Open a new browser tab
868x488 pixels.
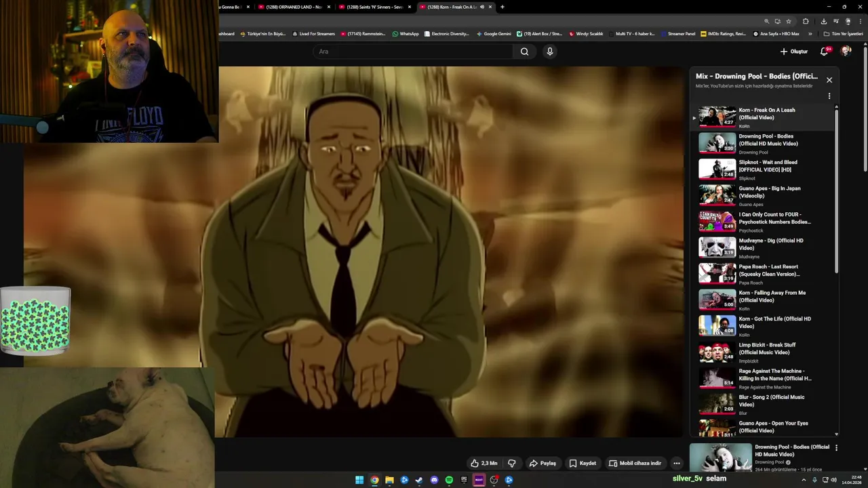pyautogui.click(x=502, y=7)
